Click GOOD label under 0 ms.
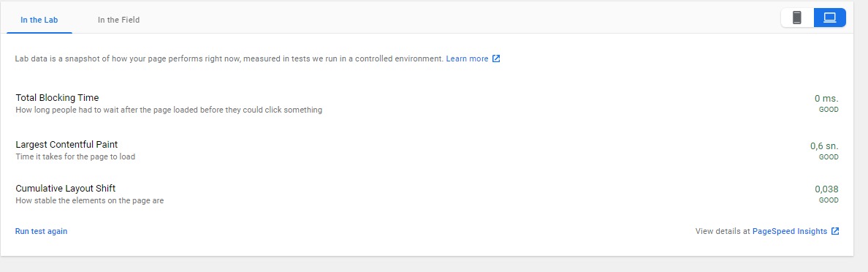Viewport: 868px width, 272px height. click(x=829, y=110)
